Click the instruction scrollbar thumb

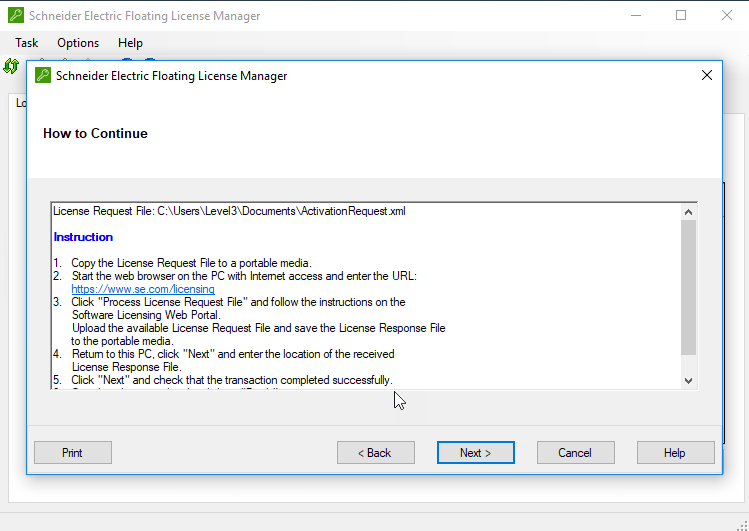688,287
